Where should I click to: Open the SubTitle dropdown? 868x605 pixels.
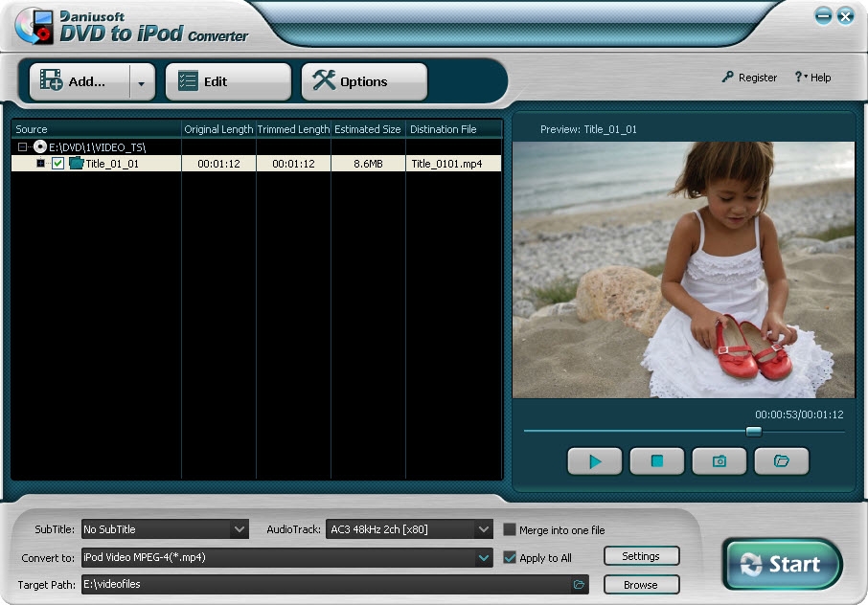click(240, 529)
